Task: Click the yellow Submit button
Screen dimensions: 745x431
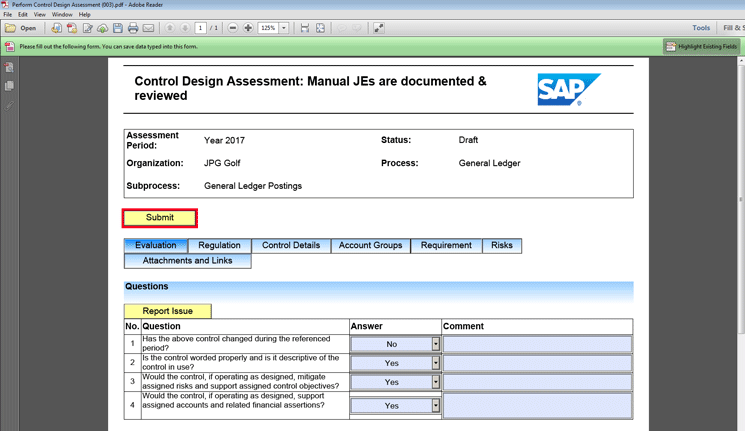Action: (x=160, y=218)
